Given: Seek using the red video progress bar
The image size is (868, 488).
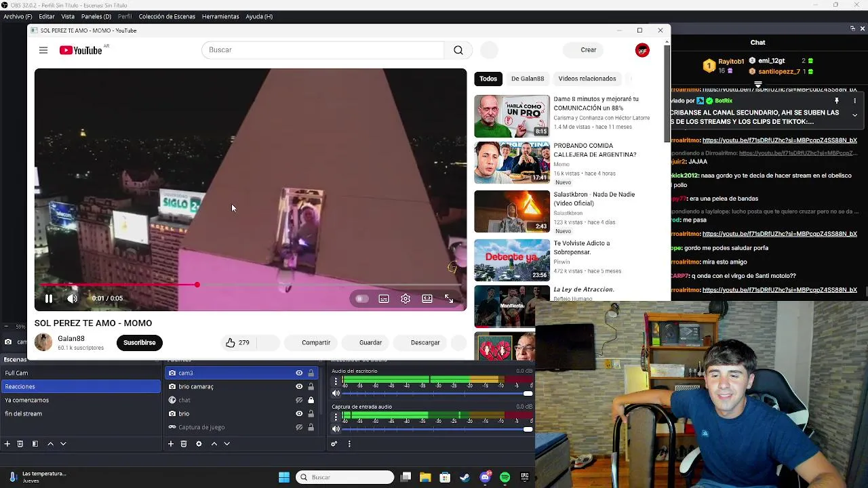Looking at the screenshot, I should click(250, 285).
